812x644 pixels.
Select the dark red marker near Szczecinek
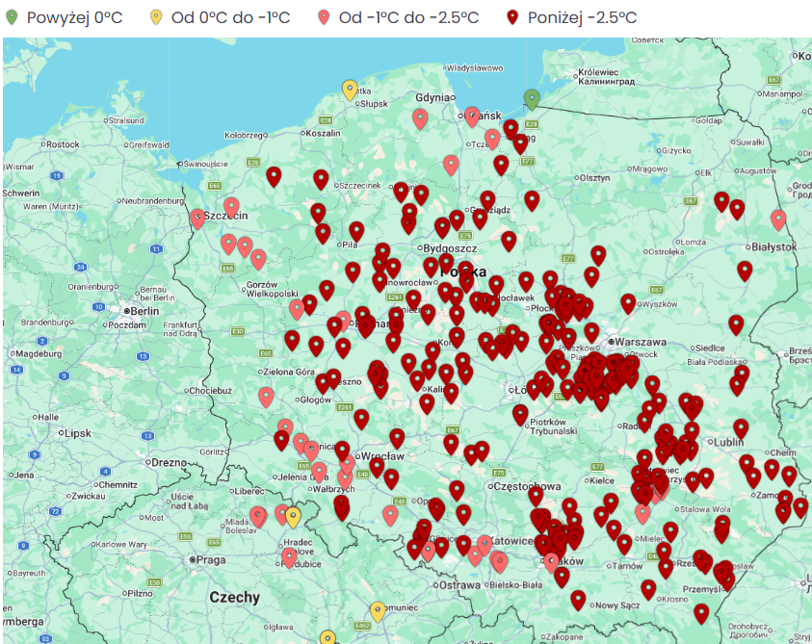(321, 179)
